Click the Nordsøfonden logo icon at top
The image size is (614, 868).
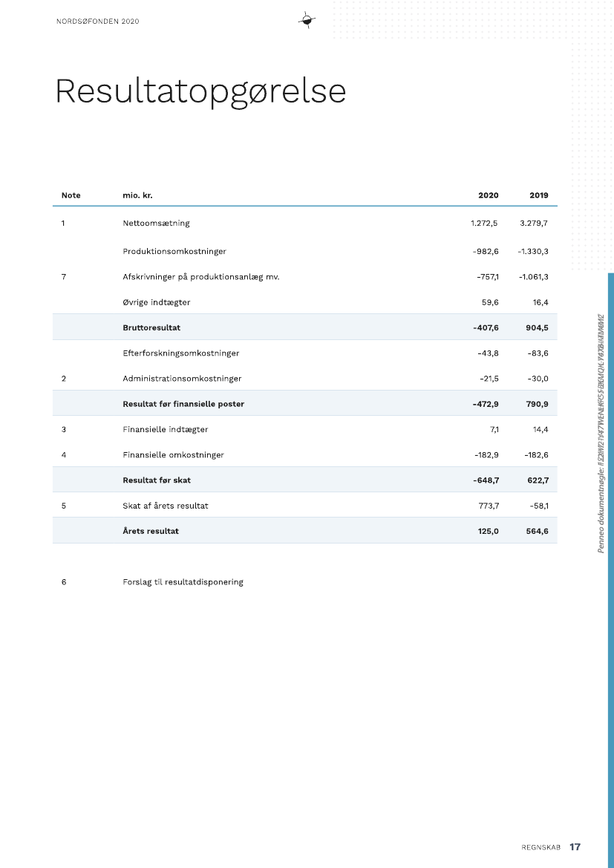click(x=307, y=21)
